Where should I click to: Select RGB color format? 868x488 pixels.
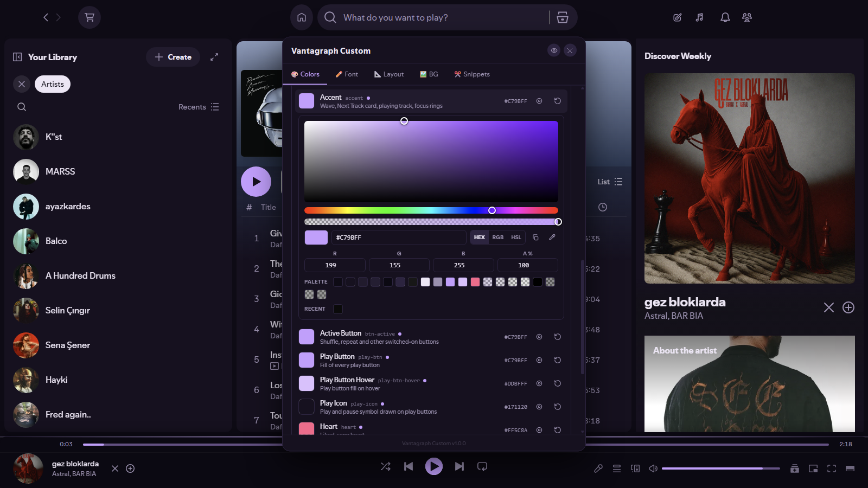coord(498,237)
